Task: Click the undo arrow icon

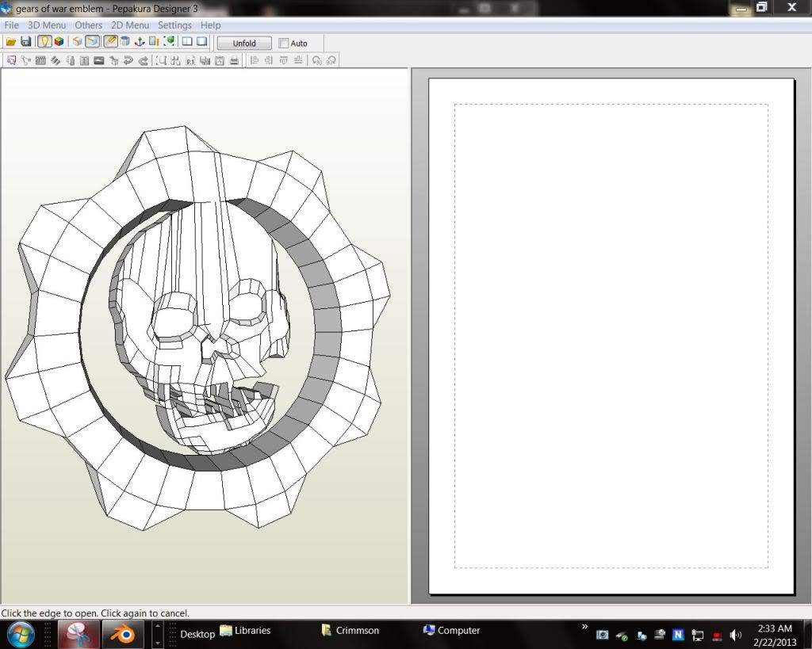Action: 128,60
